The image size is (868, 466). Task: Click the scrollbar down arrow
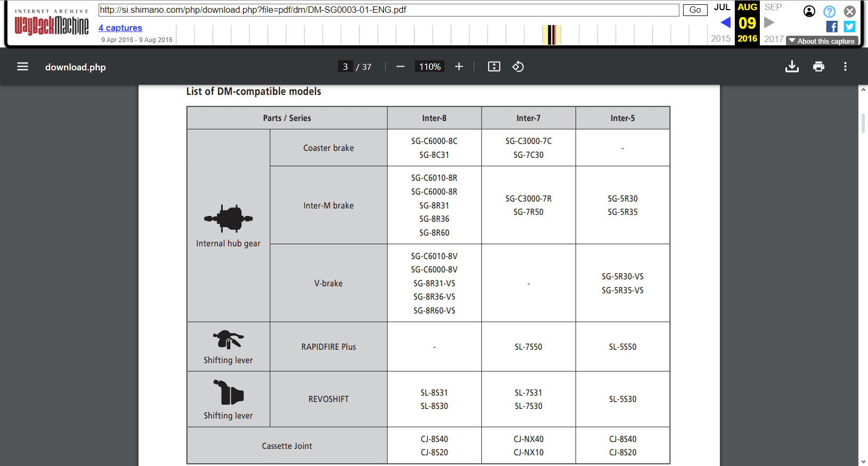(863, 462)
